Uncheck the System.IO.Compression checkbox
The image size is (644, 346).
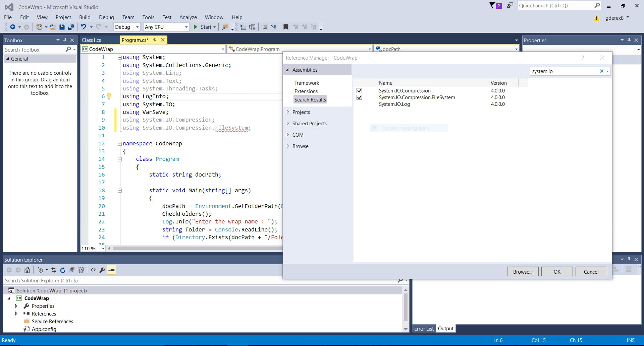[x=359, y=91]
